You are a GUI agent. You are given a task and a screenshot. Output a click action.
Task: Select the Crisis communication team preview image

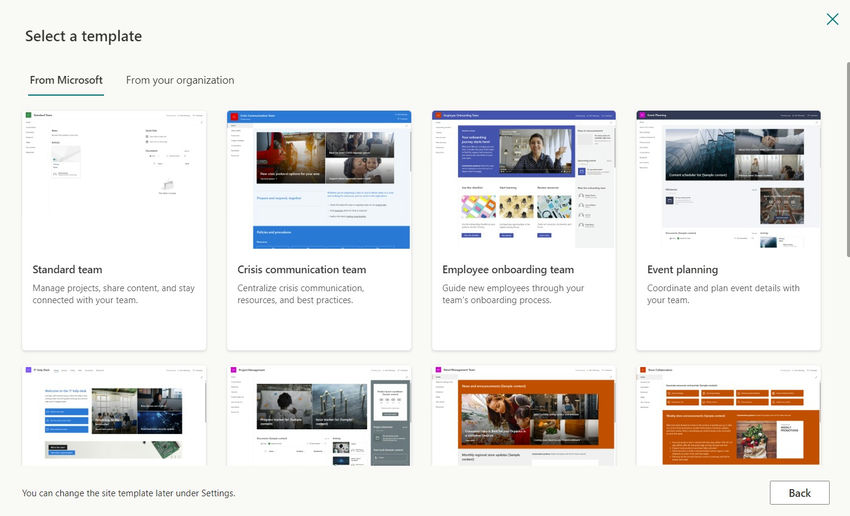[319, 179]
